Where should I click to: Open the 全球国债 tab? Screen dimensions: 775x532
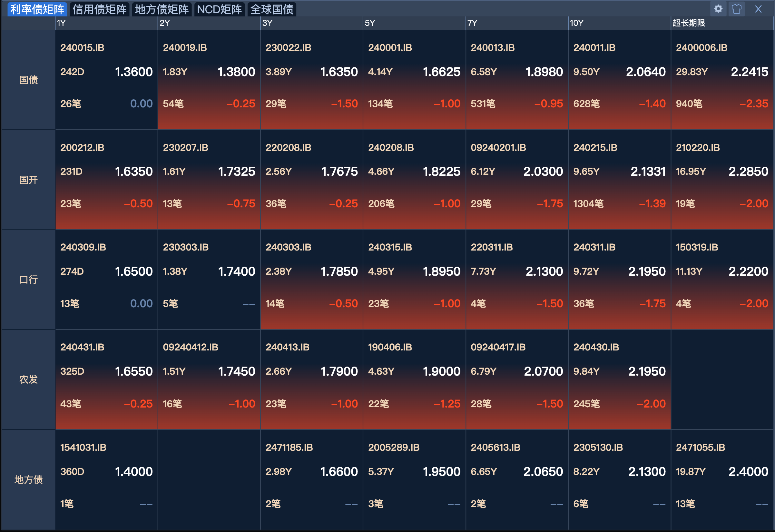coord(272,9)
